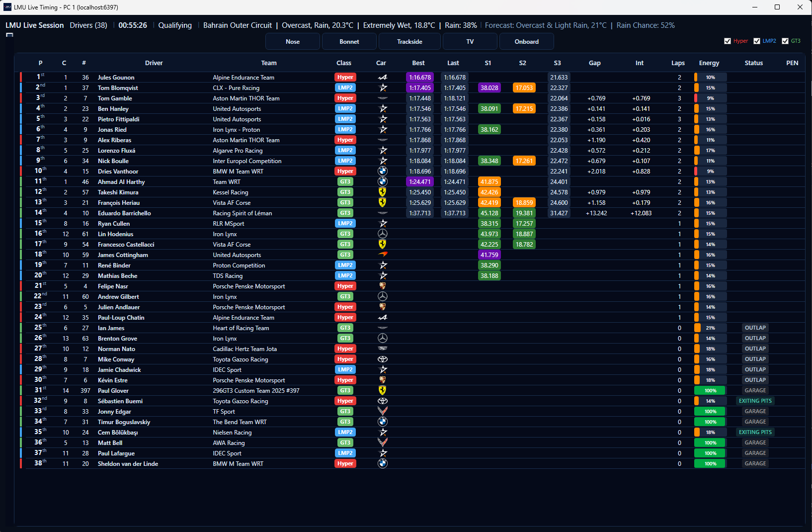Select driver name Lorenzo Fluxá

[x=117, y=151]
